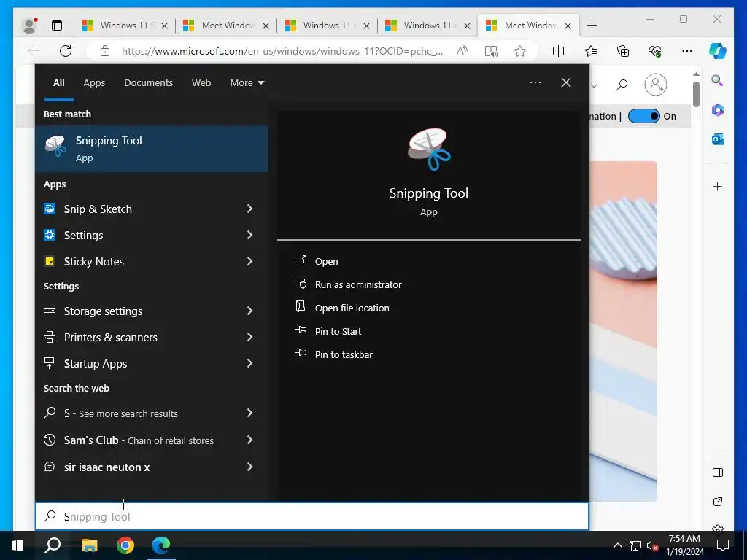Click the Edge address bar URL
The height and width of the screenshot is (560, 747).
[x=282, y=51]
